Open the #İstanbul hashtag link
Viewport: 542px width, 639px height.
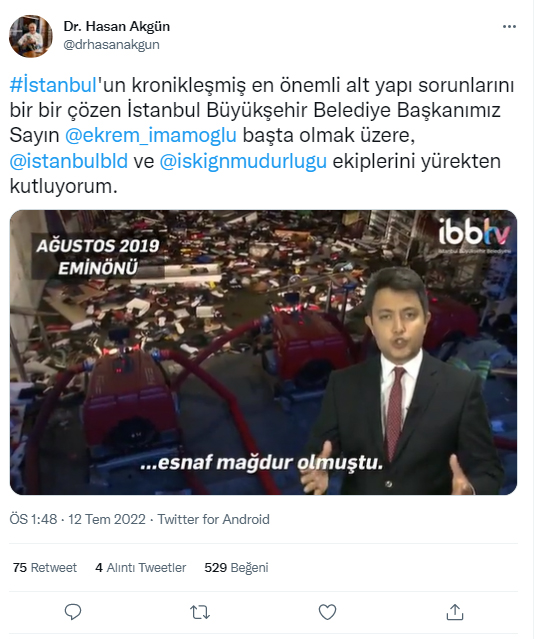[53, 85]
